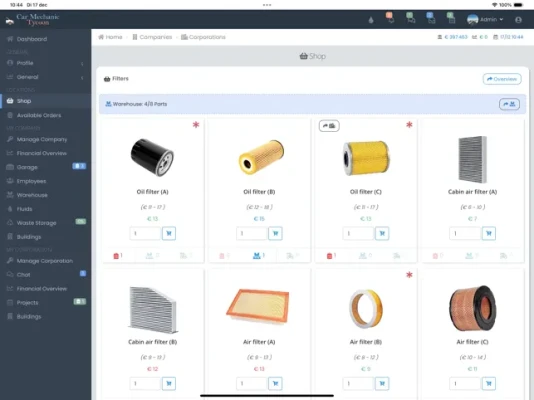Click the Overview button
The image size is (534, 400).
coord(502,79)
